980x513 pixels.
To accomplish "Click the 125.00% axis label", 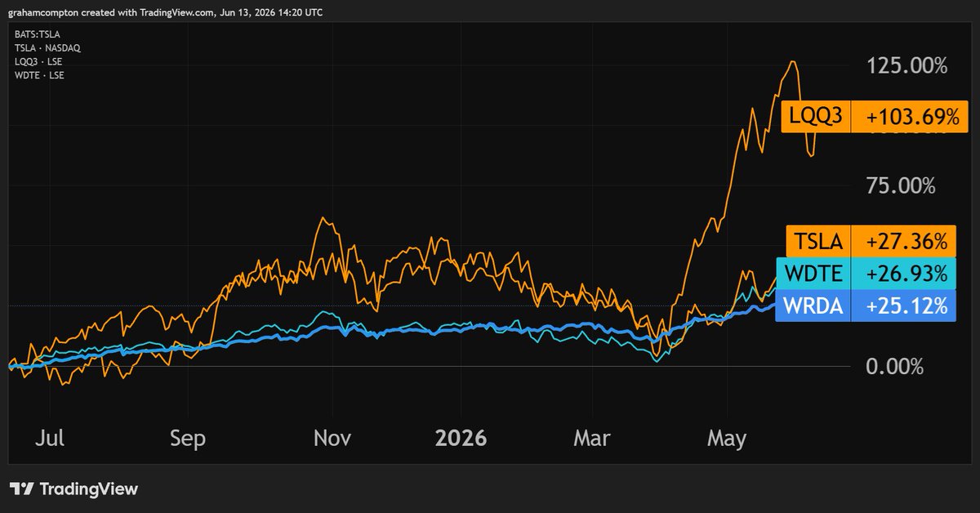I will tap(906, 66).
